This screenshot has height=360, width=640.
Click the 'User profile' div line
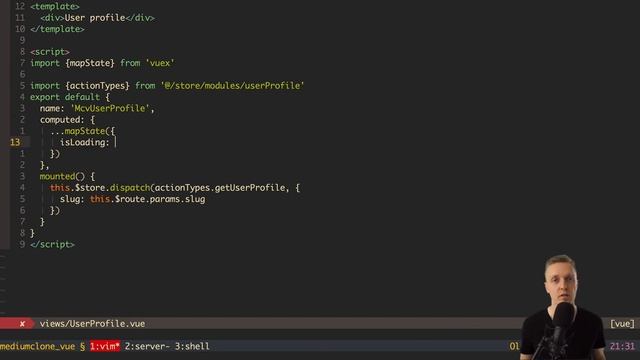(97, 18)
